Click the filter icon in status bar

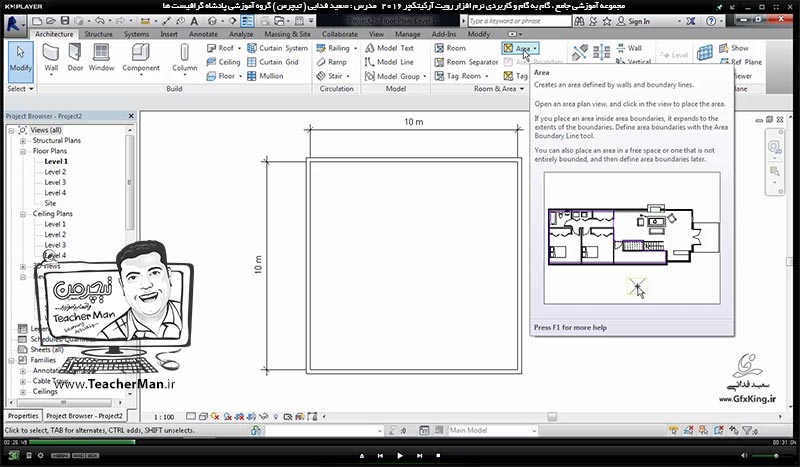[748, 431]
